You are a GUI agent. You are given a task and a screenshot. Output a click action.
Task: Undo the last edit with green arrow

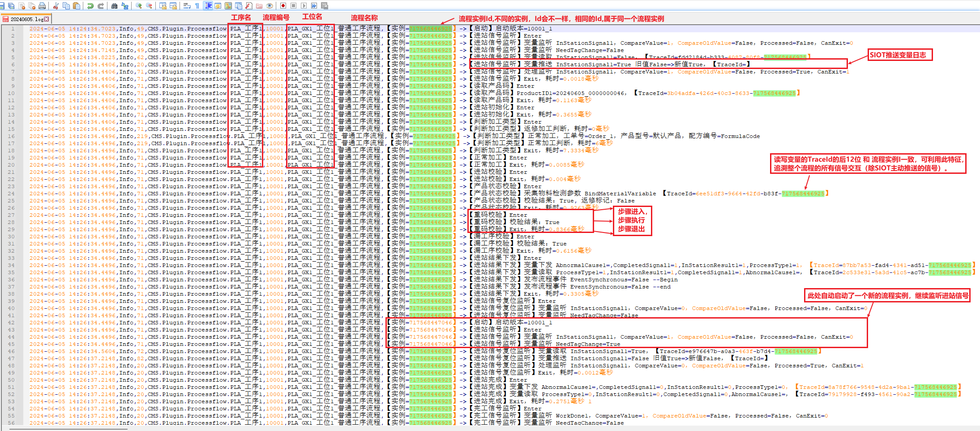point(90,6)
